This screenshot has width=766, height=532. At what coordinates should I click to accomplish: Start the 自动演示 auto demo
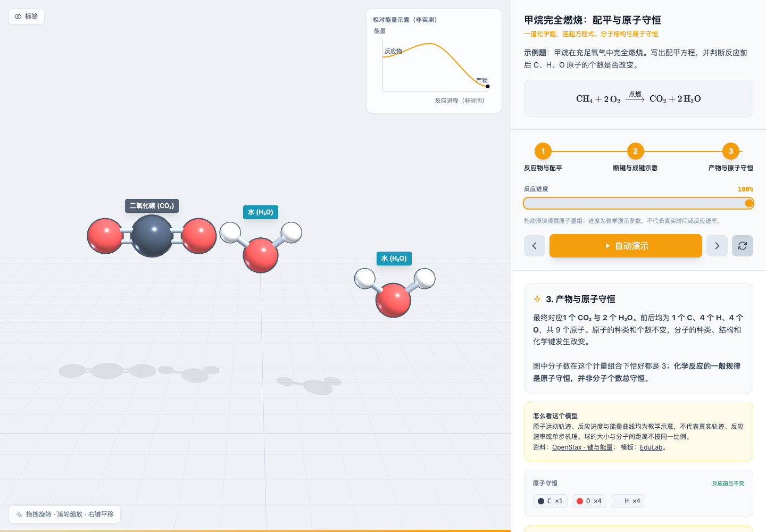[x=626, y=246]
